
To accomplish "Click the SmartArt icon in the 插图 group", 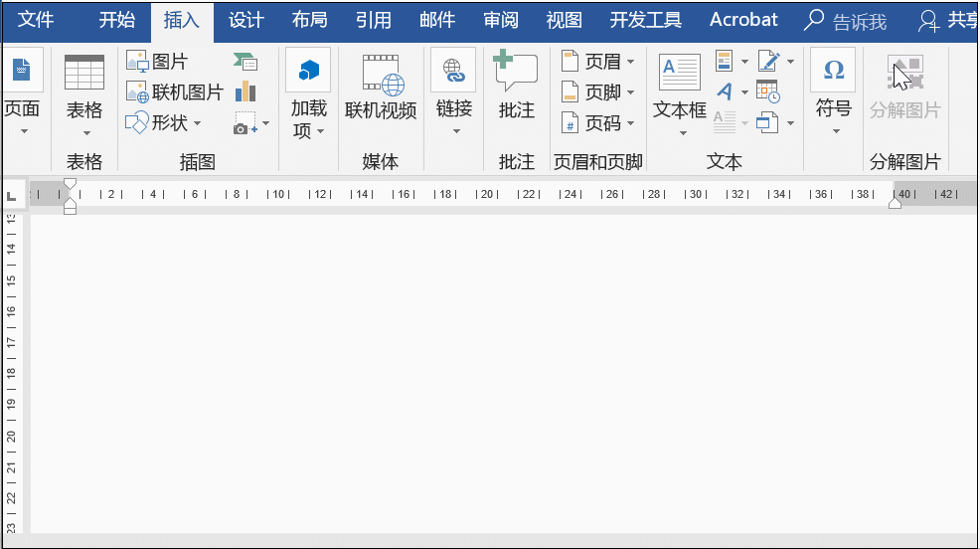I will coord(245,62).
